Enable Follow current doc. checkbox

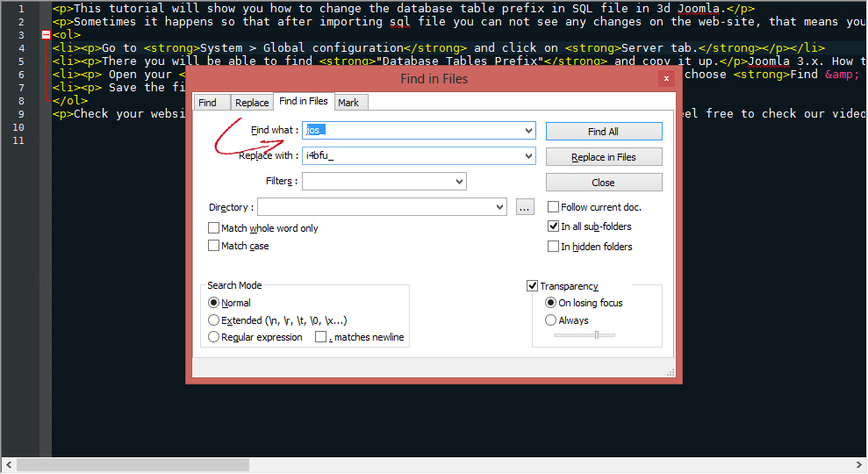coord(554,207)
